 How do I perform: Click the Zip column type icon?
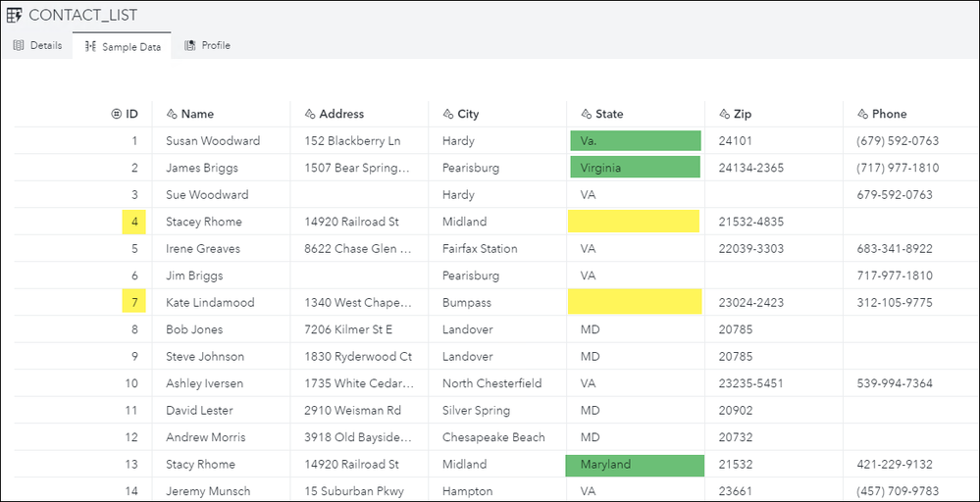[x=724, y=114]
